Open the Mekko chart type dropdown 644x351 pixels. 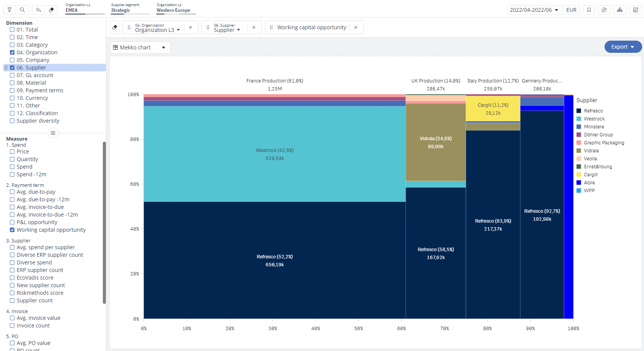point(140,47)
